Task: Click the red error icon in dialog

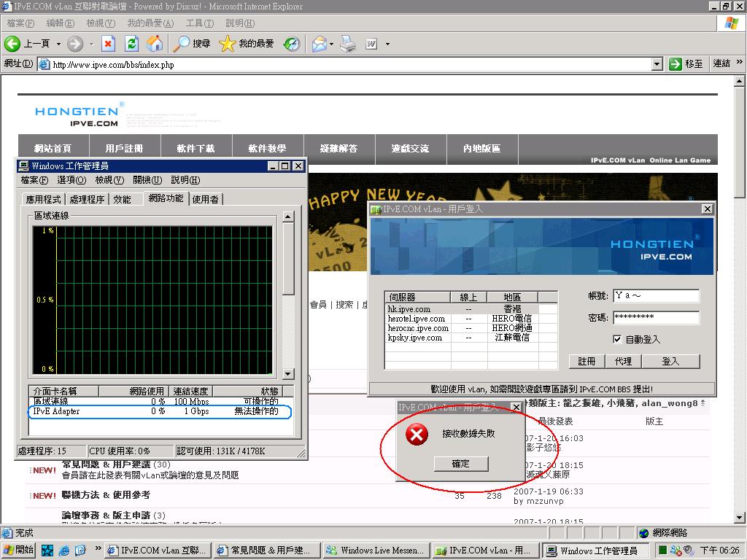Action: pos(417,435)
